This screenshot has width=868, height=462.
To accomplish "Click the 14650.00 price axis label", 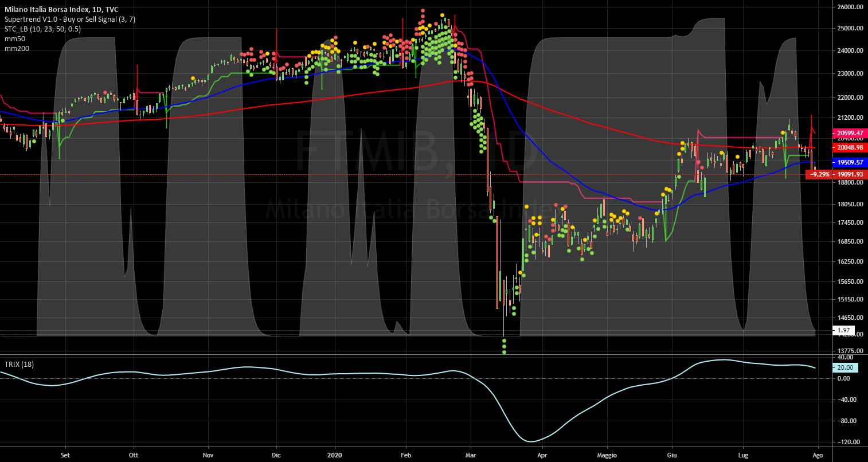I will 850,318.
